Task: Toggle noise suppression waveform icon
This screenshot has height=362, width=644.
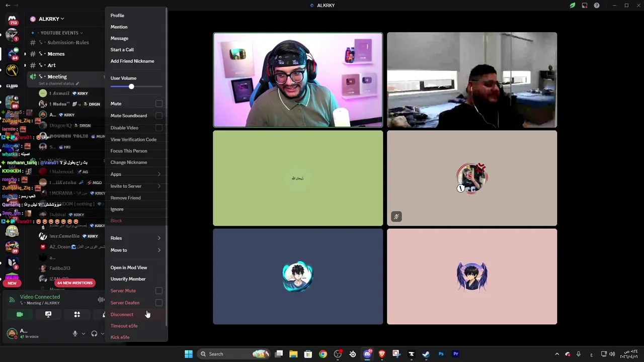Action: [101, 300]
